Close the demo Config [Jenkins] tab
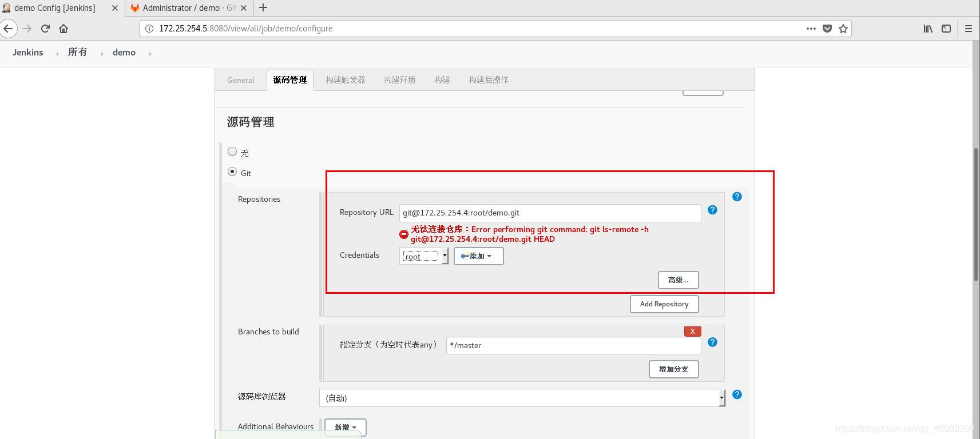The width and height of the screenshot is (980, 439). click(x=114, y=8)
